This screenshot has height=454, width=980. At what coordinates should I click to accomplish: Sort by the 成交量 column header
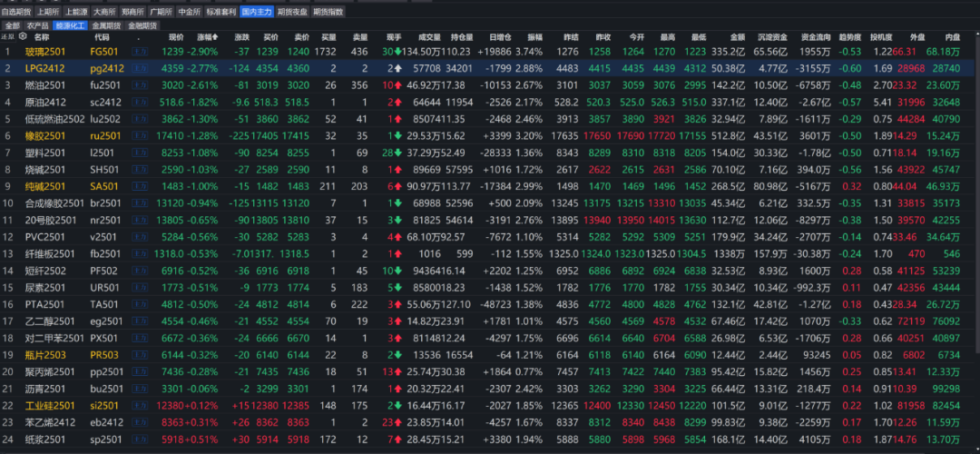(x=429, y=37)
